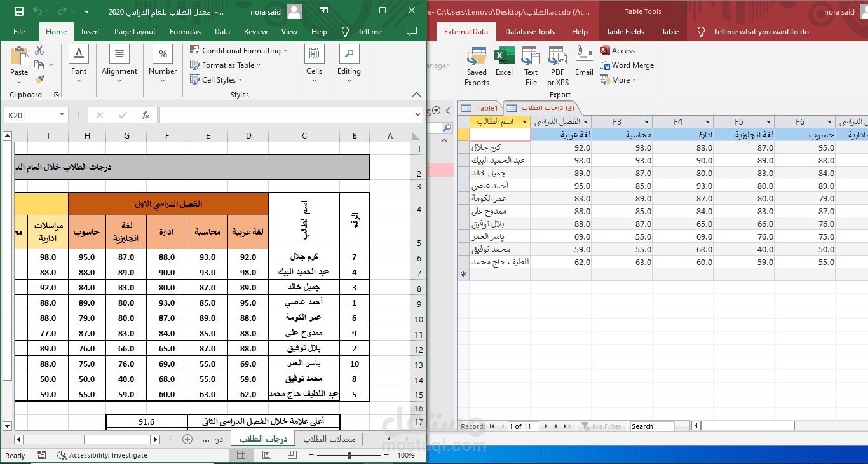Select the Table1 document tab in Access
The height and width of the screenshot is (464, 868).
(x=480, y=108)
